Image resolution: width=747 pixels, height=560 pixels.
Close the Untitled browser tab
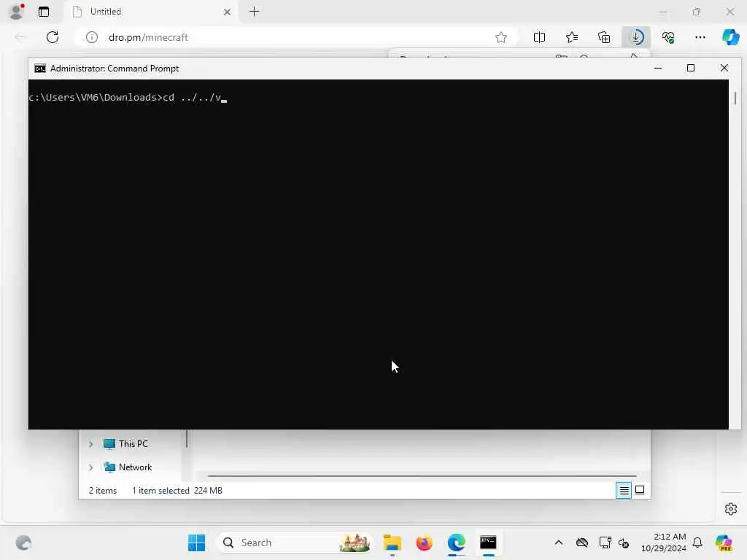click(228, 12)
